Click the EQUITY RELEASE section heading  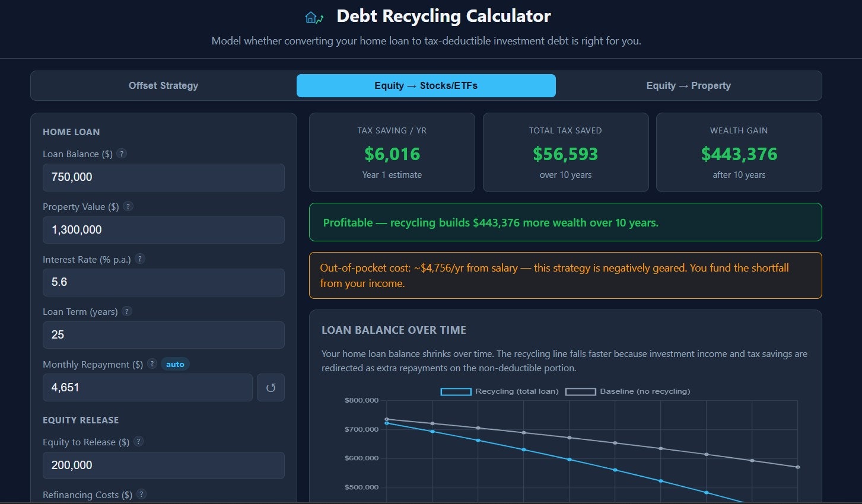pos(81,420)
